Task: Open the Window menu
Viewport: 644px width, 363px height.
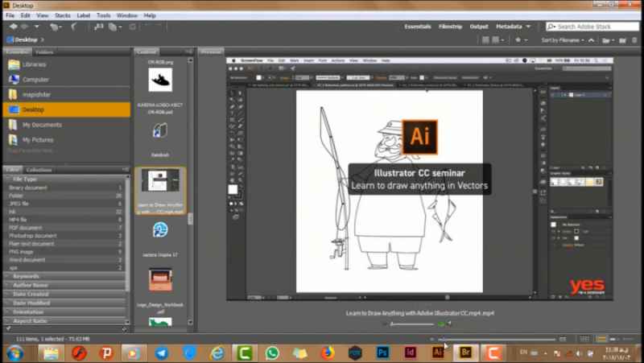Action: click(127, 15)
